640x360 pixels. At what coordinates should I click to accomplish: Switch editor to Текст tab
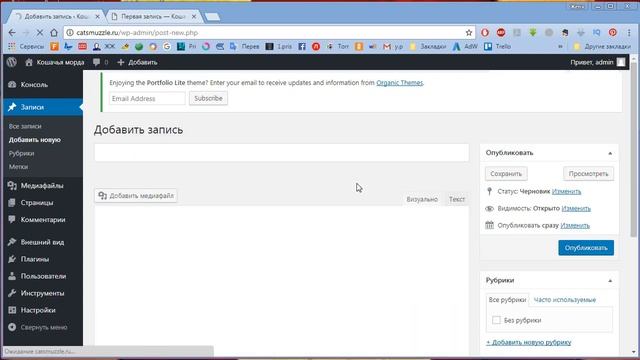(x=457, y=199)
